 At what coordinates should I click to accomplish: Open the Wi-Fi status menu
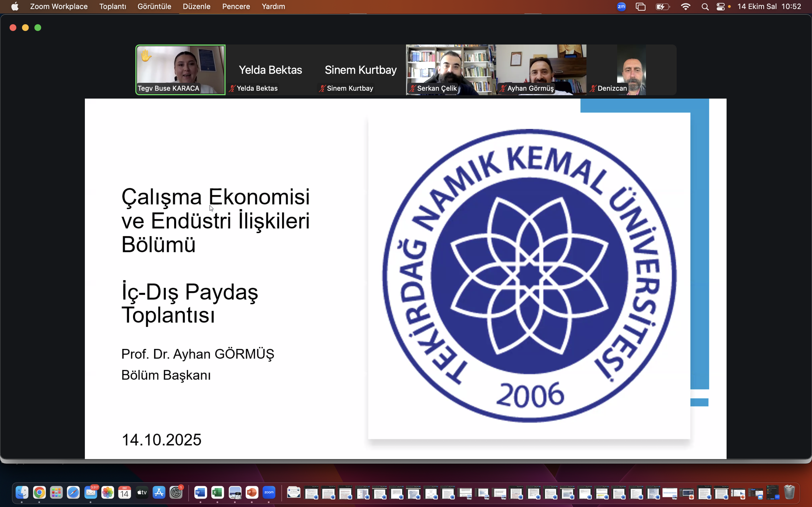coord(685,6)
